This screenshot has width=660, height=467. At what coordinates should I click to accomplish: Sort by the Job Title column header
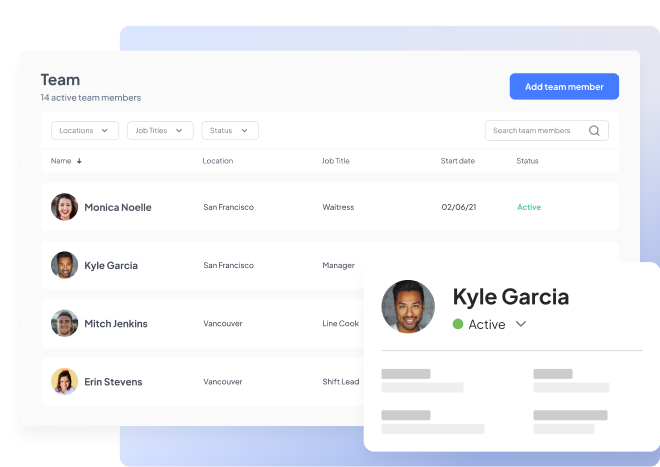pos(336,161)
